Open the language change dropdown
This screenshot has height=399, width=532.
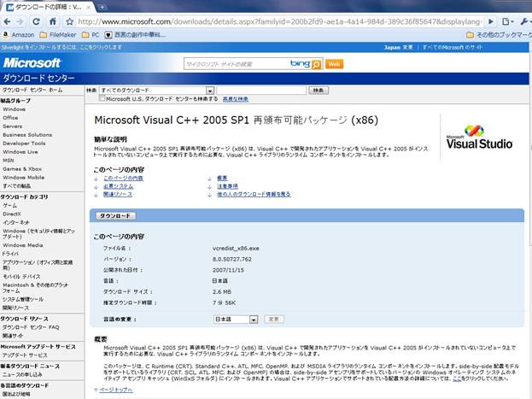click(x=236, y=320)
